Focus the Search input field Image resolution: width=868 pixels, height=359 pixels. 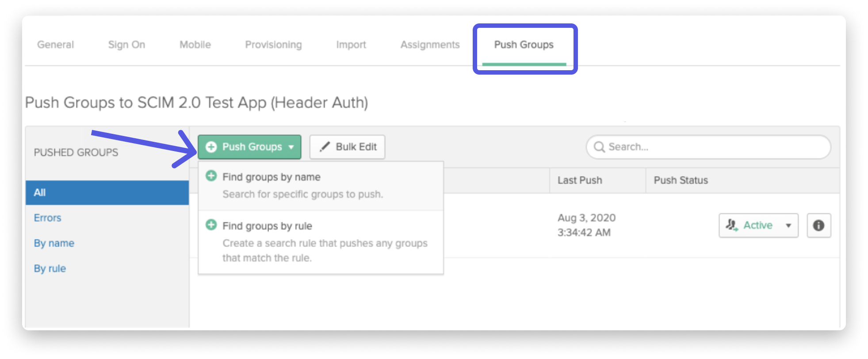[x=708, y=147]
